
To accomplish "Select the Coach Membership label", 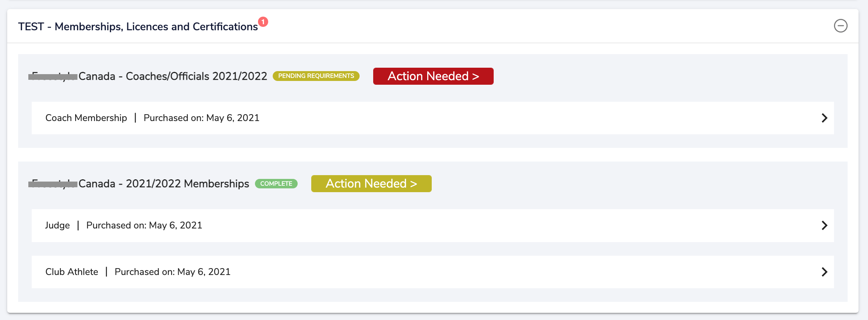I will point(86,118).
